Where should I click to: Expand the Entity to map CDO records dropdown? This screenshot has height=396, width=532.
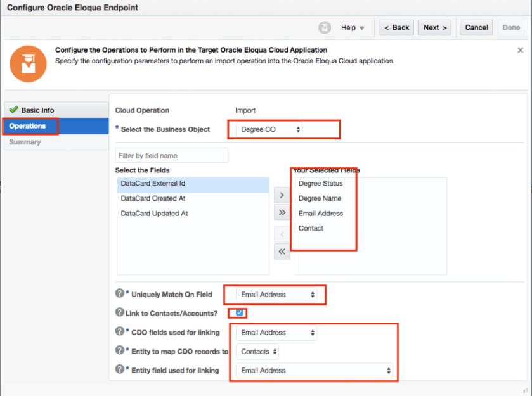257,352
